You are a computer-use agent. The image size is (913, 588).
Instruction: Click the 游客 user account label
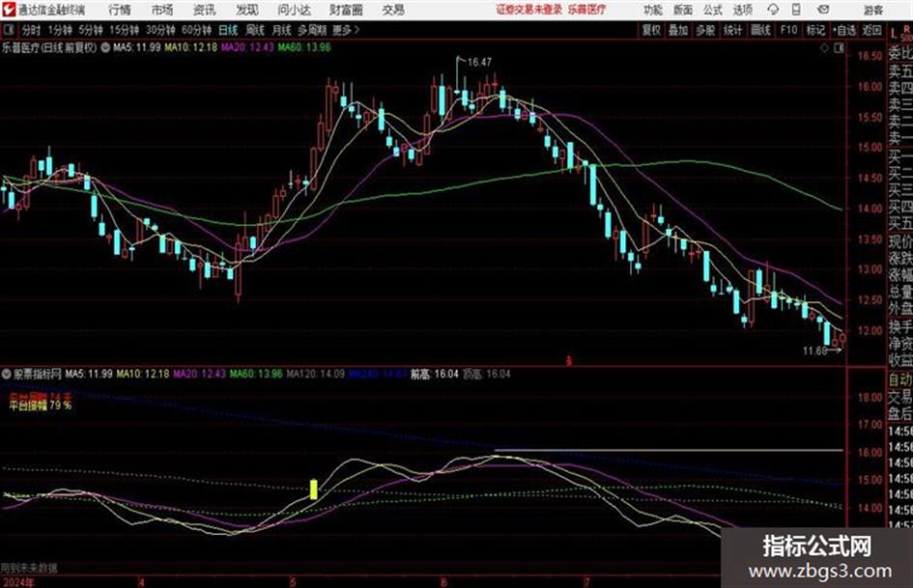tap(872, 10)
